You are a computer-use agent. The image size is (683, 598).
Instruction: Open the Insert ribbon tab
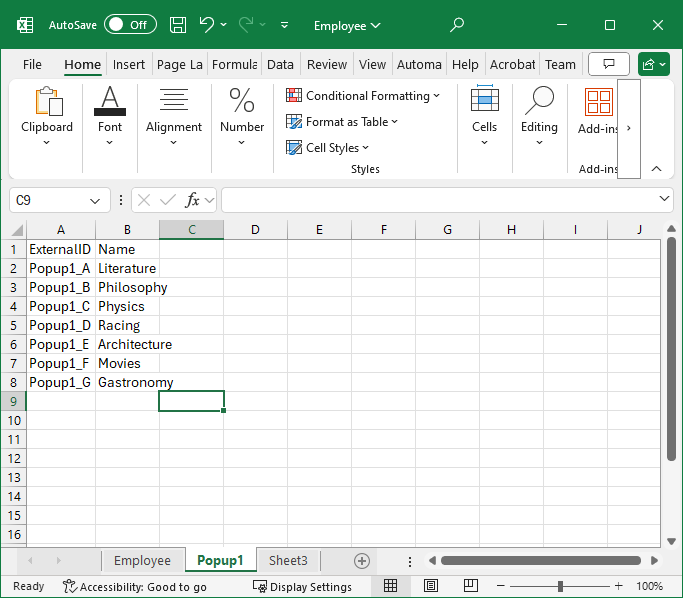pos(129,65)
